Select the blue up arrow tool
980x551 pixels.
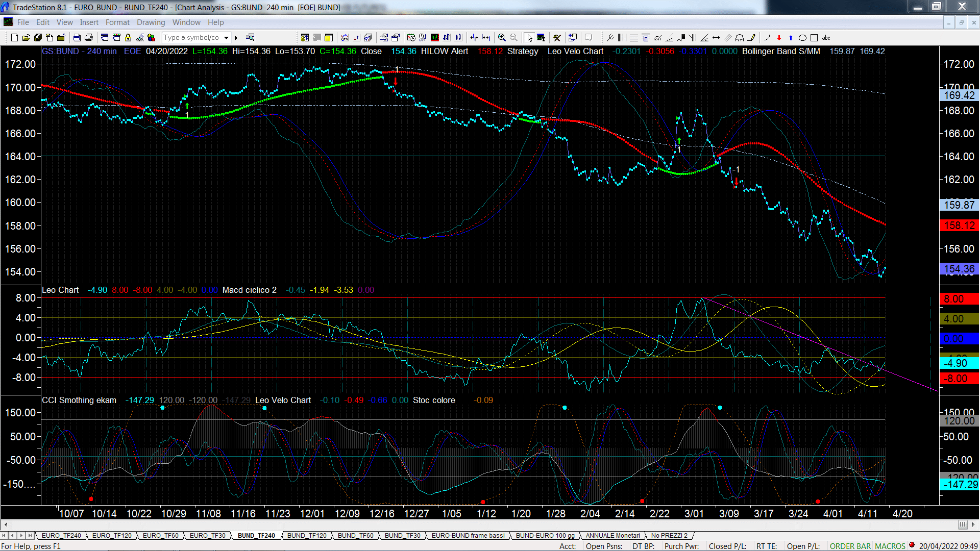point(791,38)
